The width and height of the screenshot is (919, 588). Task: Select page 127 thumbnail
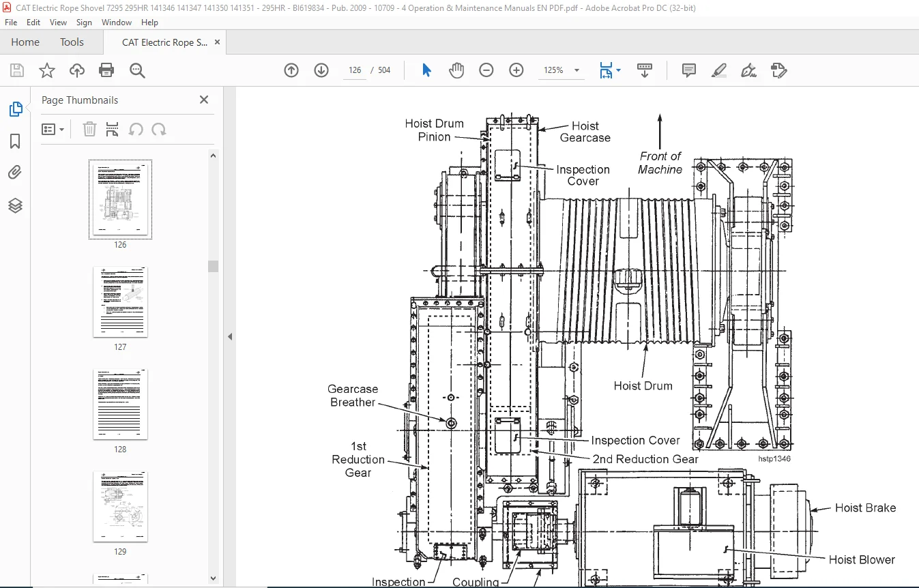[121, 302]
